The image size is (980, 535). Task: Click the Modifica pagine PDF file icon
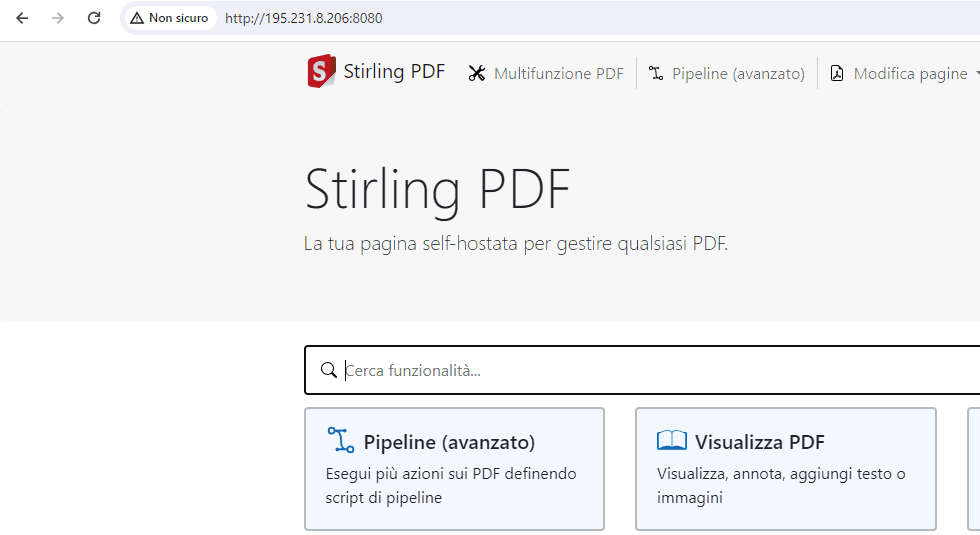point(836,73)
